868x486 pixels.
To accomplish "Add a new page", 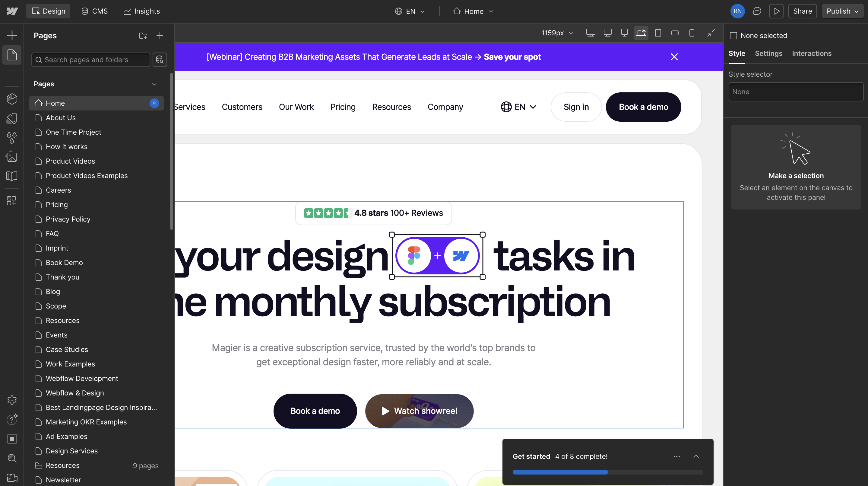I will pos(160,35).
